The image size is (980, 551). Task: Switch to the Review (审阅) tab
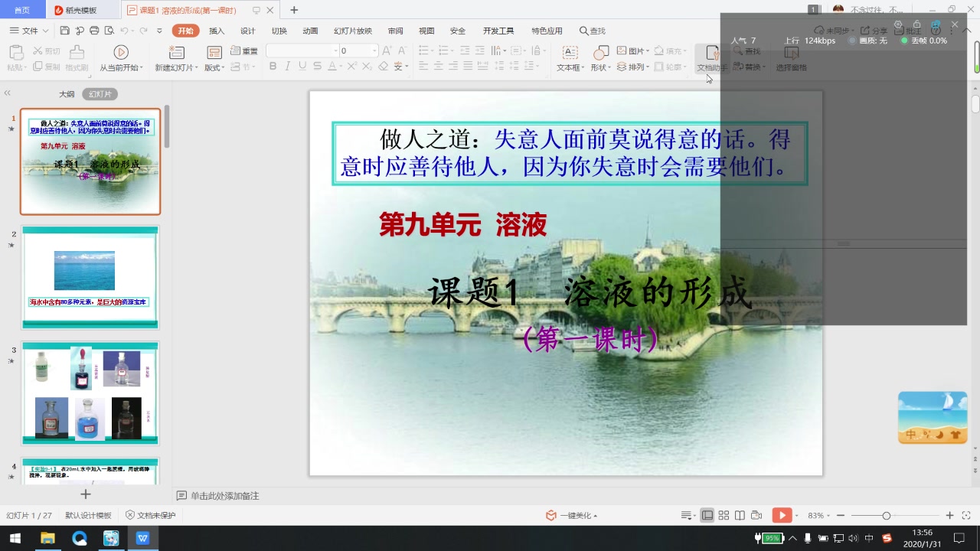395,31
